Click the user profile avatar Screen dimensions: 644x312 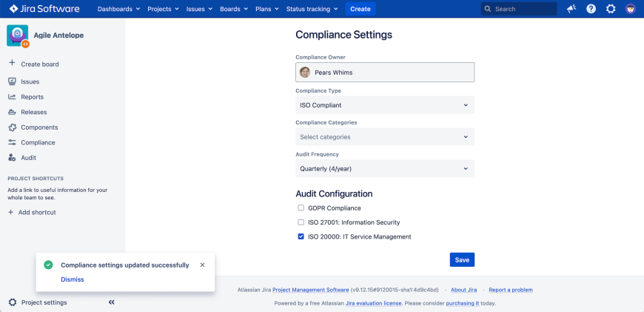click(630, 9)
